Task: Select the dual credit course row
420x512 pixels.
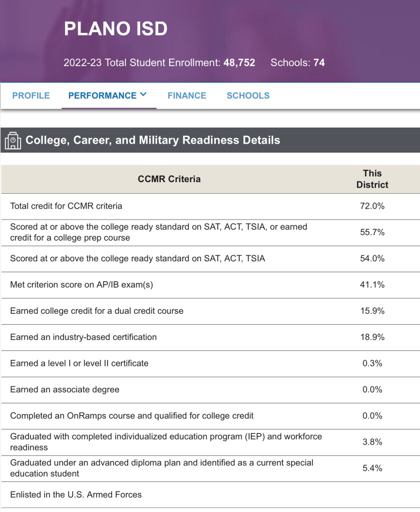Action: pyautogui.click(x=97, y=311)
